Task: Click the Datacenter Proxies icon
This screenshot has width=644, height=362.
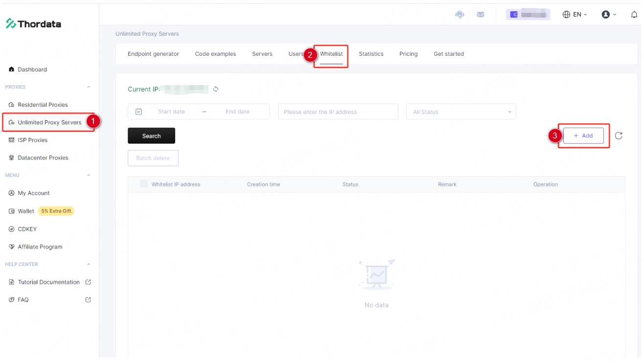Action: (x=12, y=158)
